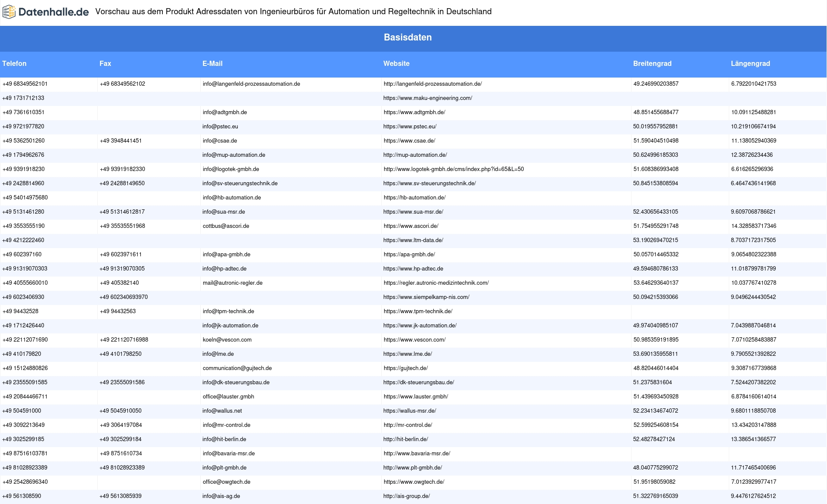Click the Datenhalle.de logo icon
The image size is (827, 504).
(x=9, y=12)
